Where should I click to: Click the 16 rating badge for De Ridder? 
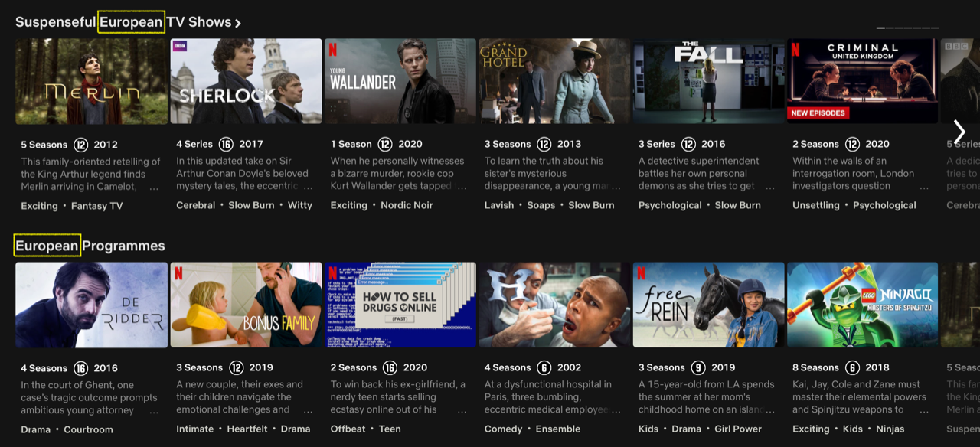[81, 368]
